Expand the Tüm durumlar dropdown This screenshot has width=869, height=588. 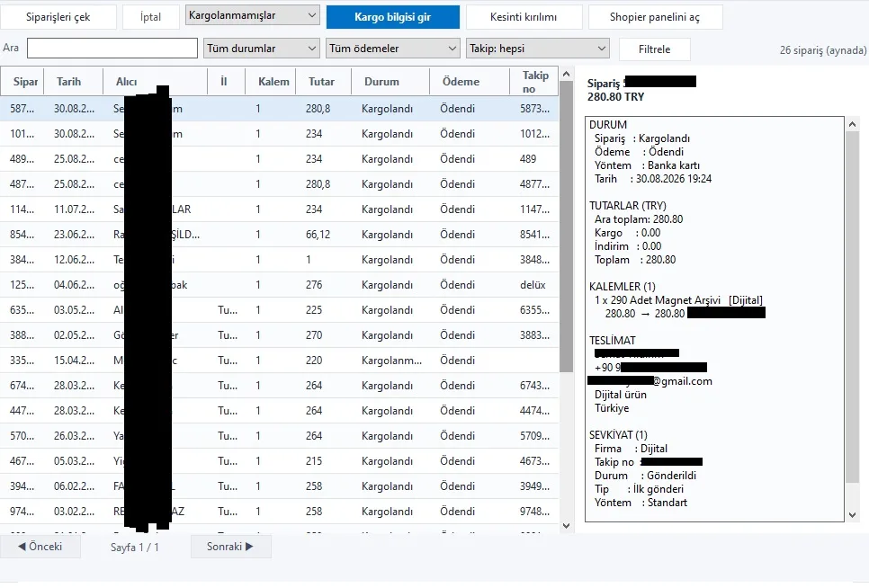262,49
